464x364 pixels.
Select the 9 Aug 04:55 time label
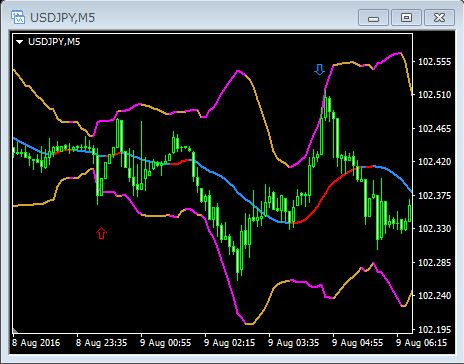(358, 343)
